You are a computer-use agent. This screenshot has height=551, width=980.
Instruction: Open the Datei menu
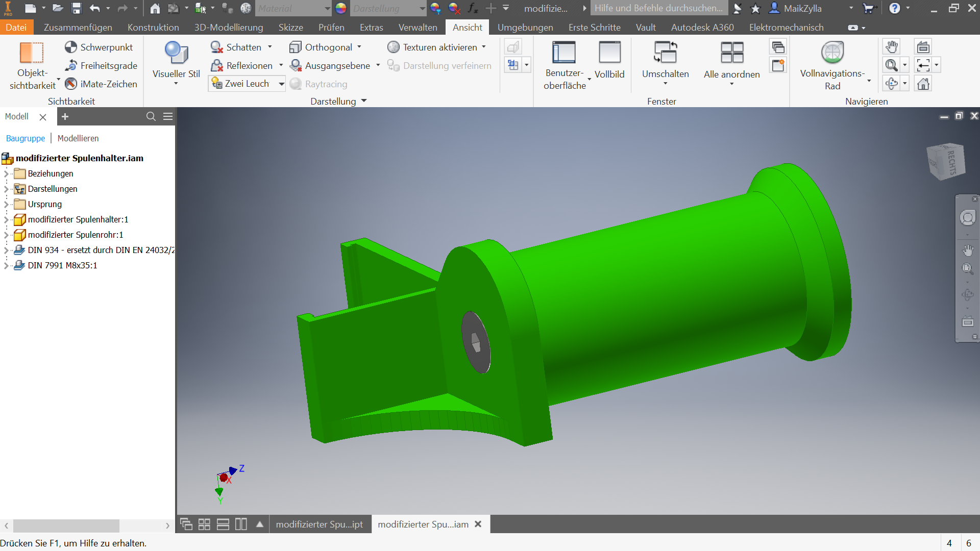[x=16, y=27]
